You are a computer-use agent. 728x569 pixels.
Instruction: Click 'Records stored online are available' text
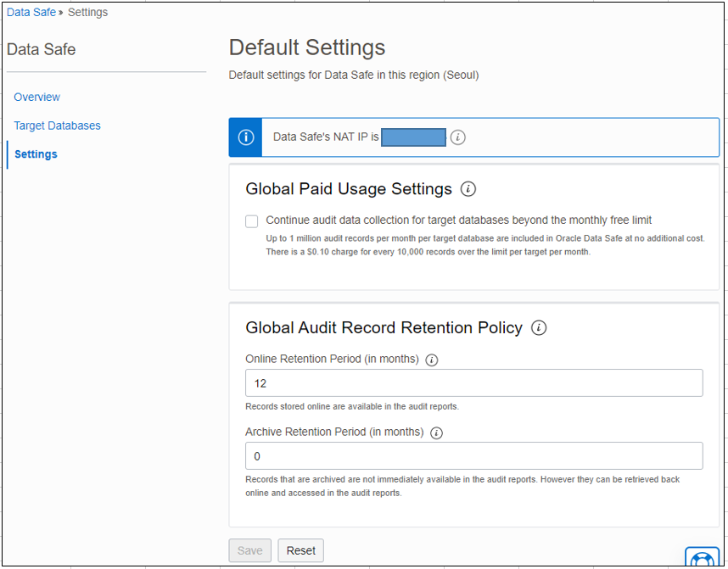pyautogui.click(x=352, y=406)
